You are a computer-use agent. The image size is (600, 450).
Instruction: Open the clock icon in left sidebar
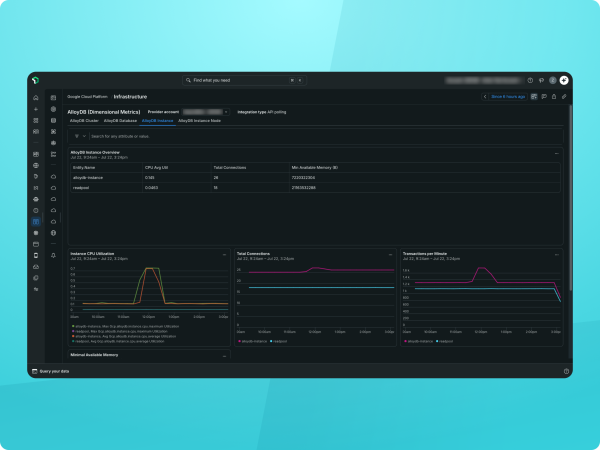click(36, 210)
